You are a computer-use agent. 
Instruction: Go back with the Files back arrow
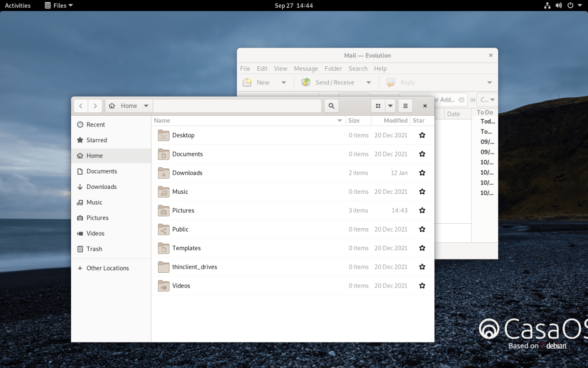[x=81, y=105]
